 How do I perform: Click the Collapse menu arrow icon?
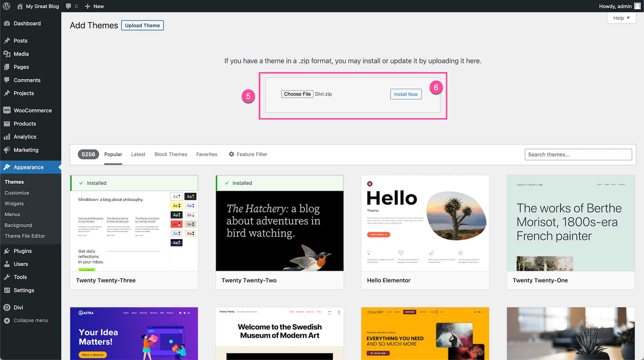pos(7,320)
